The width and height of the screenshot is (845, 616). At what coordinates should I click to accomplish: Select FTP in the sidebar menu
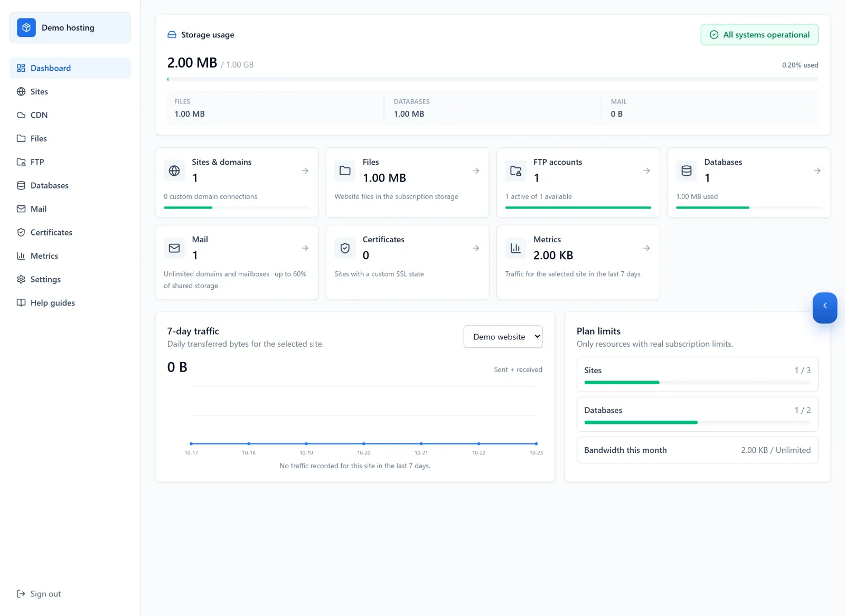click(70, 162)
